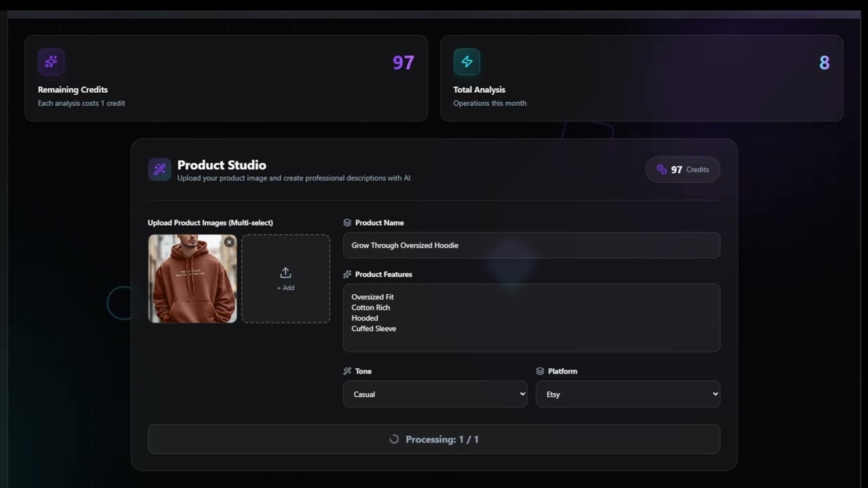
Task: Click the hoodie product image thumbnail
Action: 193,279
